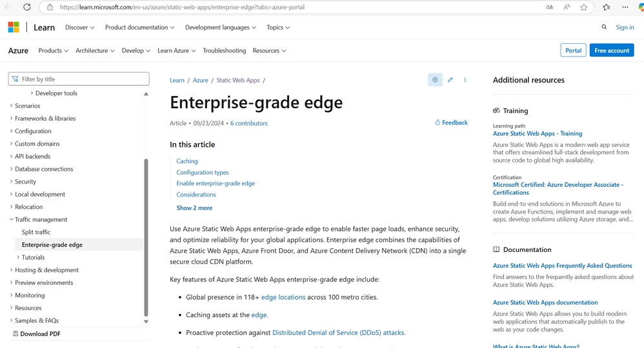644x348 pixels.
Task: Click the read aloud icon in address bar
Action: (x=567, y=7)
